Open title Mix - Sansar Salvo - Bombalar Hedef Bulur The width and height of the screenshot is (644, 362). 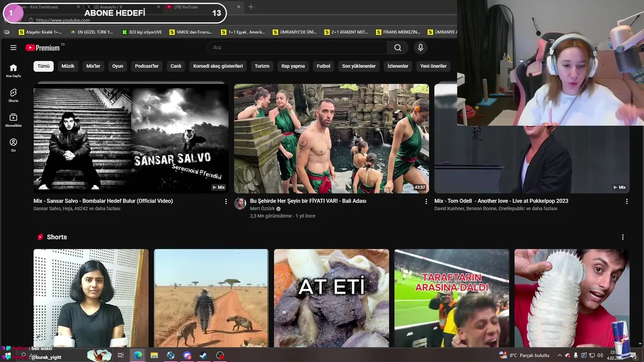[x=103, y=201]
